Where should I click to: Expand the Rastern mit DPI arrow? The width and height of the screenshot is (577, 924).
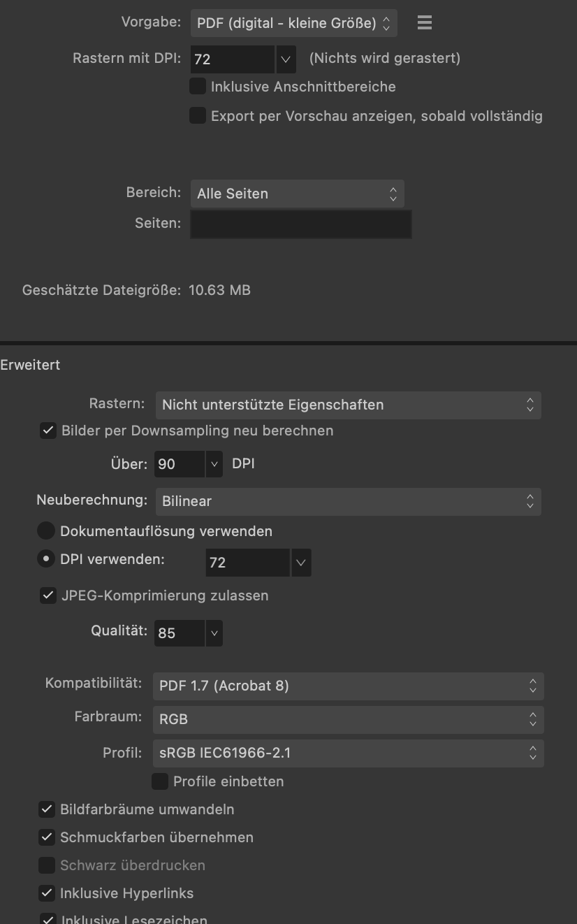(x=286, y=59)
